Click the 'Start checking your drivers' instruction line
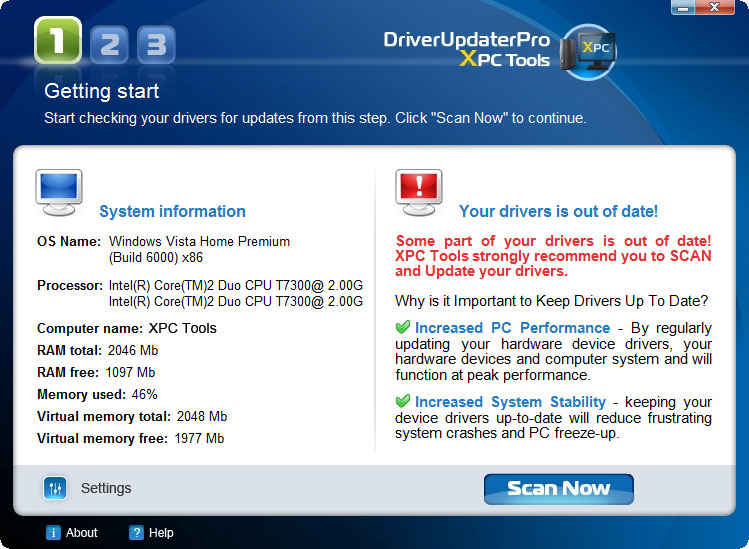The width and height of the screenshot is (749, 549). (x=315, y=118)
